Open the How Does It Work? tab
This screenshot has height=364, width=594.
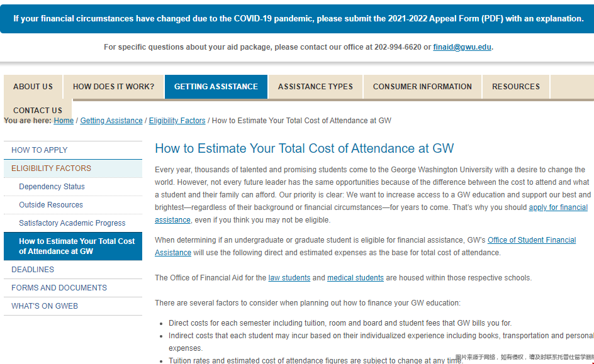[x=113, y=87]
